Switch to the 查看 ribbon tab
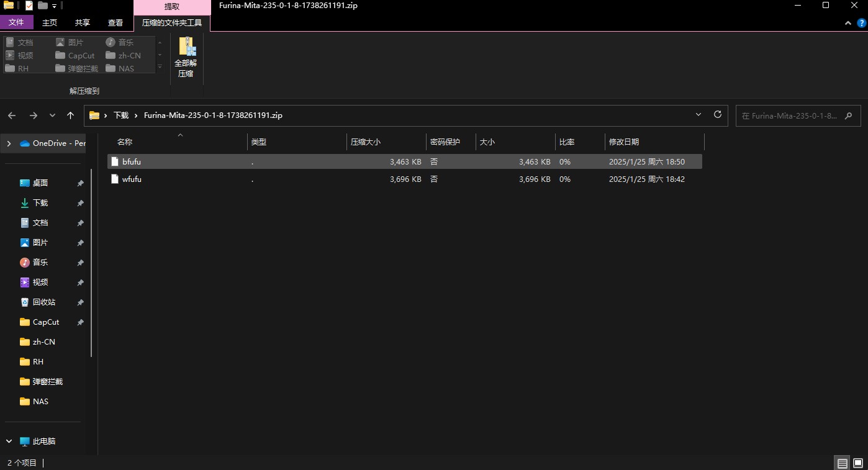This screenshot has height=470, width=868. [x=115, y=22]
